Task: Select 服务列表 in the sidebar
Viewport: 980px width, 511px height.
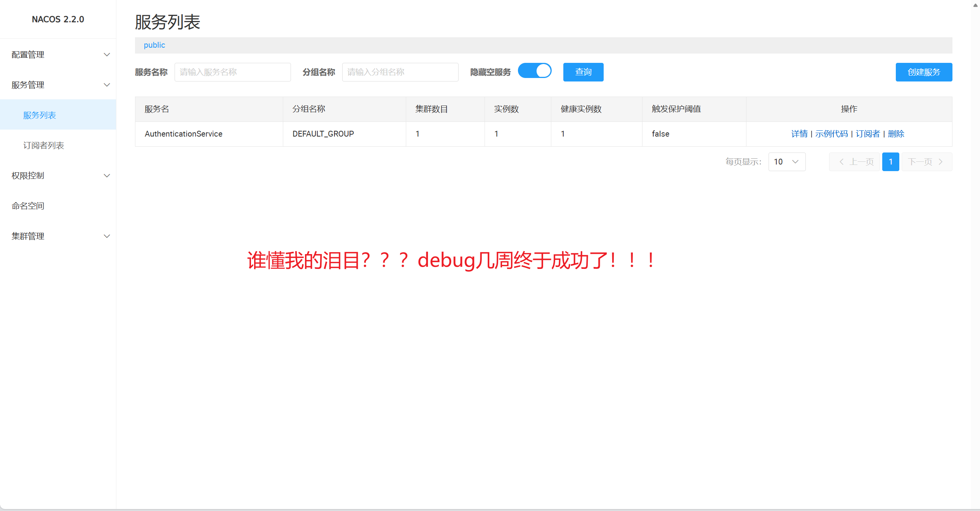Action: pos(40,115)
